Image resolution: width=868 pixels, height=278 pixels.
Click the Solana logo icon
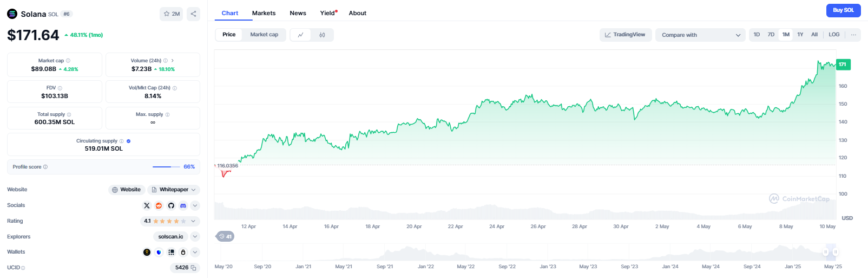point(12,14)
